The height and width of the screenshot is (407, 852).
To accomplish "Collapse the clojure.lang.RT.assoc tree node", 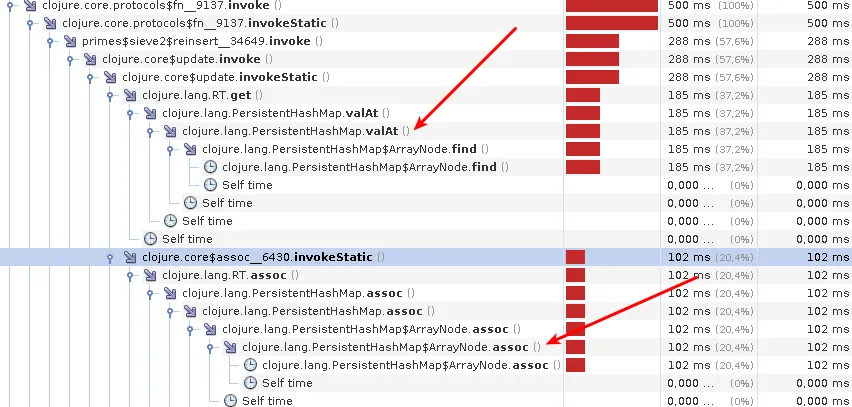I will coord(130,275).
